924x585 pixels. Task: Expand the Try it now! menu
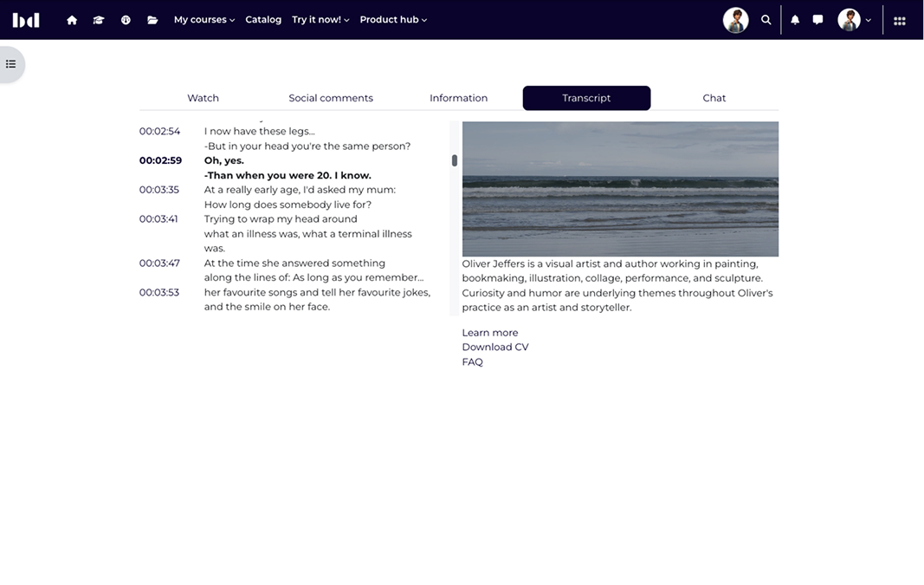click(x=320, y=20)
